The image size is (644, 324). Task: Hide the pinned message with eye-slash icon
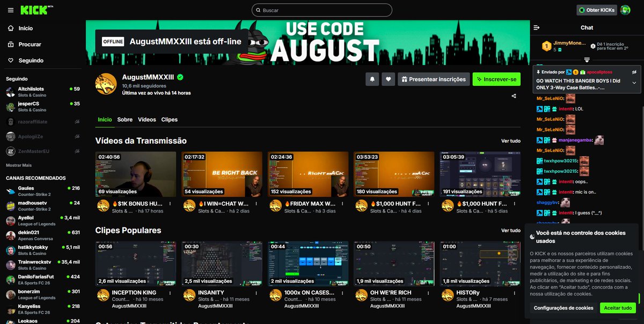pyautogui.click(x=634, y=72)
